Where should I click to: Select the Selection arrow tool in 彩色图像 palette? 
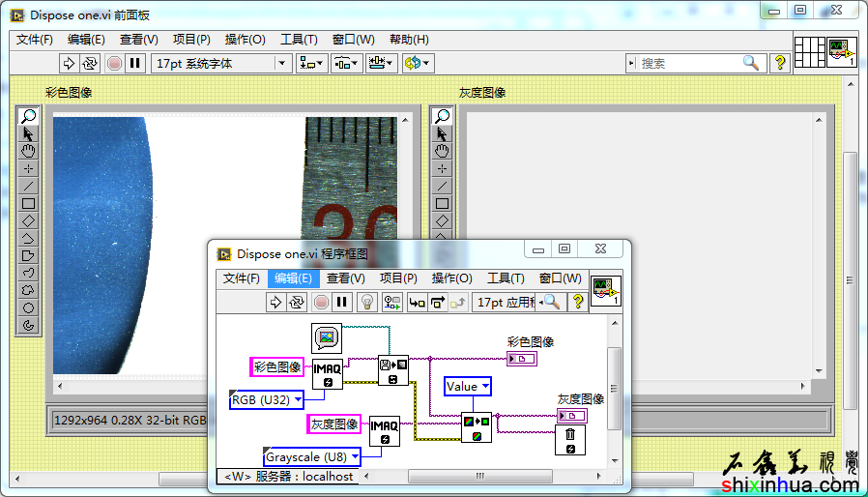point(28,133)
